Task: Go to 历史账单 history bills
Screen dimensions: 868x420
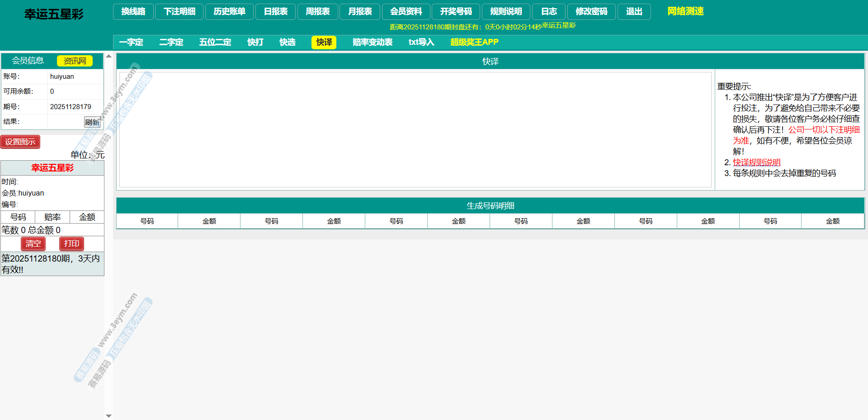Action: [x=229, y=12]
